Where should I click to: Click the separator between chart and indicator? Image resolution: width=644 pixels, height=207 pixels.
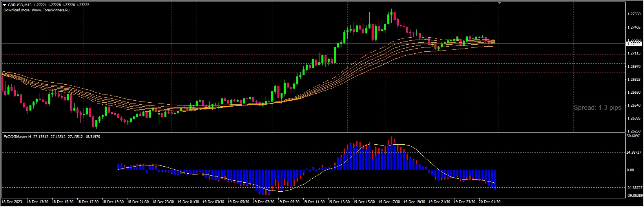pyautogui.click(x=314, y=133)
